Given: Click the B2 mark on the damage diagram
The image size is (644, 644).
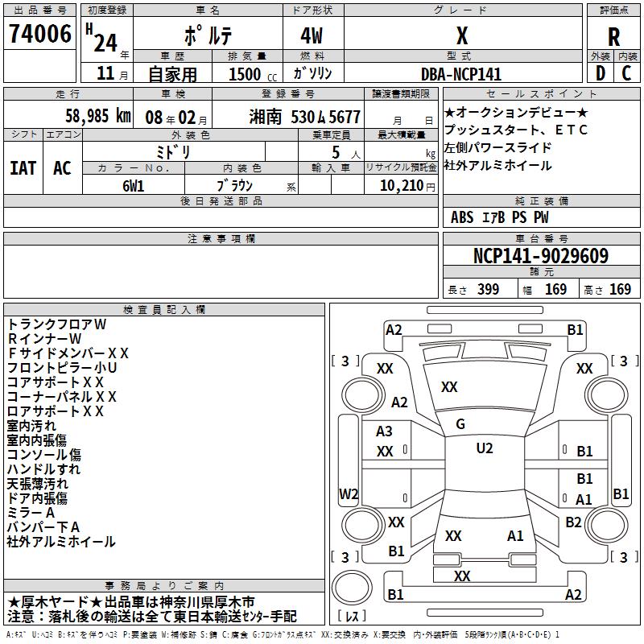Looking at the screenshot, I should click(573, 522).
